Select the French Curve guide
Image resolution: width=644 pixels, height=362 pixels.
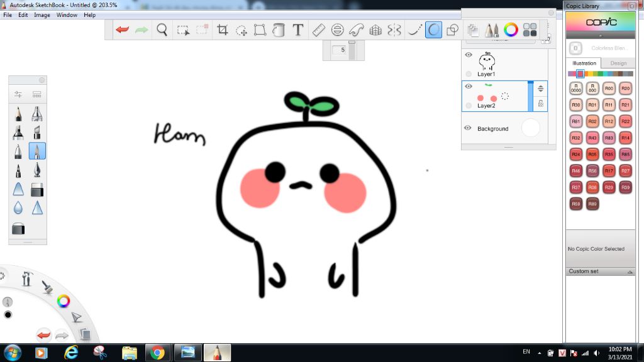[356, 30]
